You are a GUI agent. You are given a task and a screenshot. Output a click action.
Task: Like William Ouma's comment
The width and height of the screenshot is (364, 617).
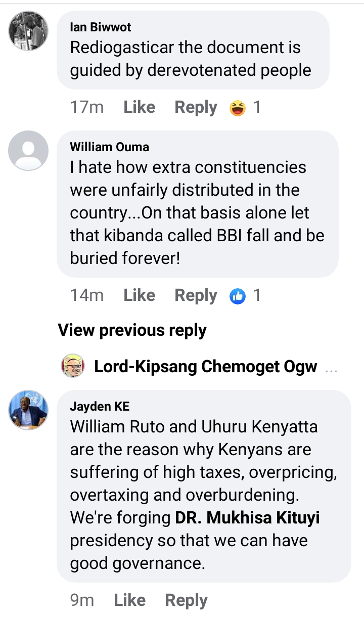[x=139, y=295]
